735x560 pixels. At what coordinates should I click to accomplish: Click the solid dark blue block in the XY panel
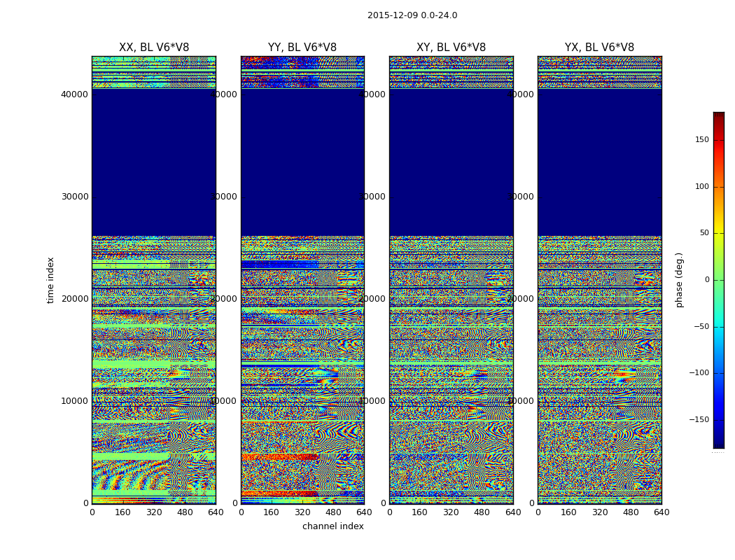coord(451,161)
